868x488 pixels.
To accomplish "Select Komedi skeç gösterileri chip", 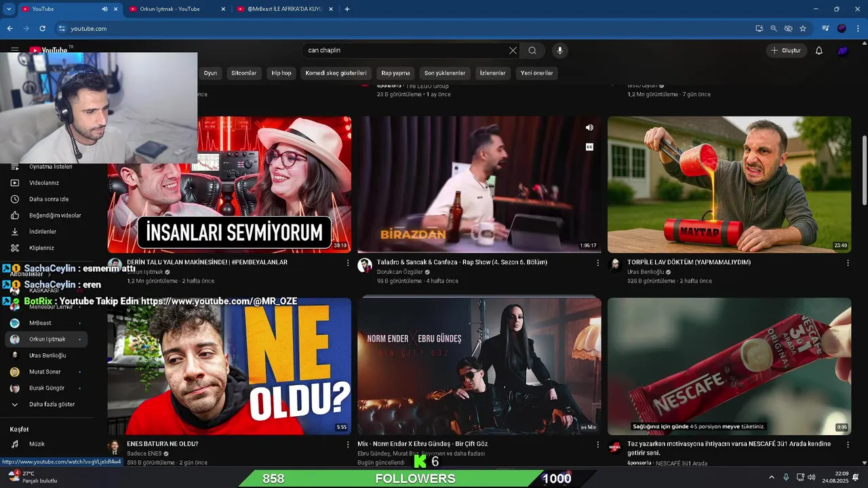I will click(336, 73).
